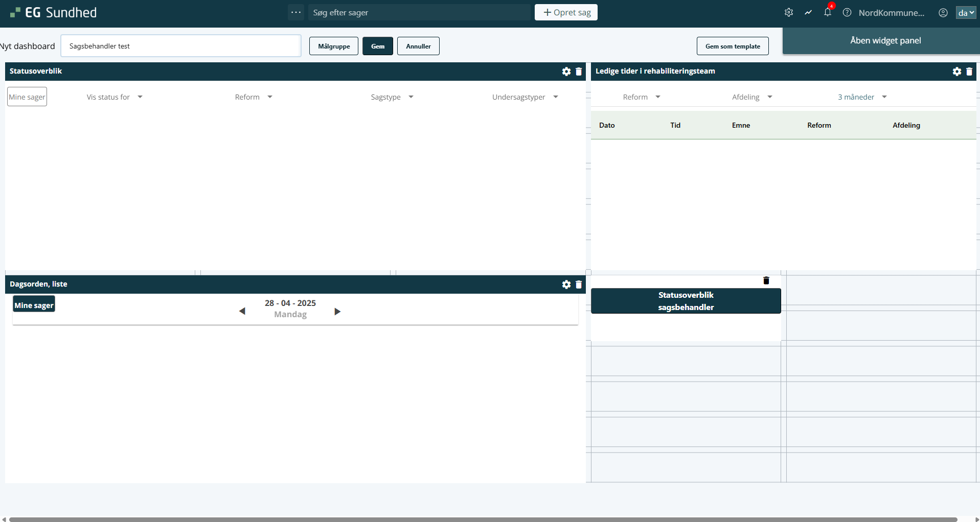Expand the Vis status for dropdown
Image resolution: width=980 pixels, height=522 pixels.
tap(115, 97)
